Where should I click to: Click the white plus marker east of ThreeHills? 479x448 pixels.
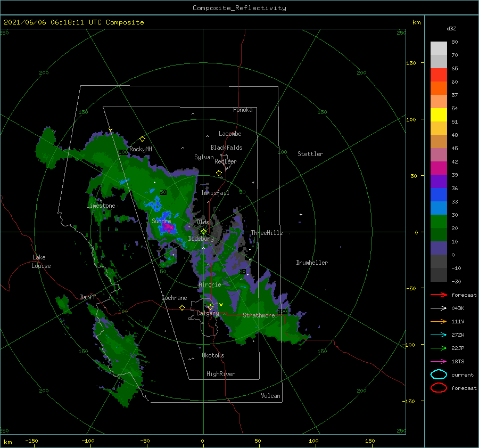pyautogui.click(x=301, y=214)
